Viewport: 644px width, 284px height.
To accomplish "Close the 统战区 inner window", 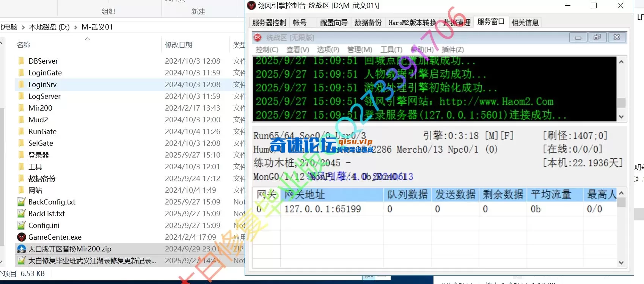I will [617, 37].
